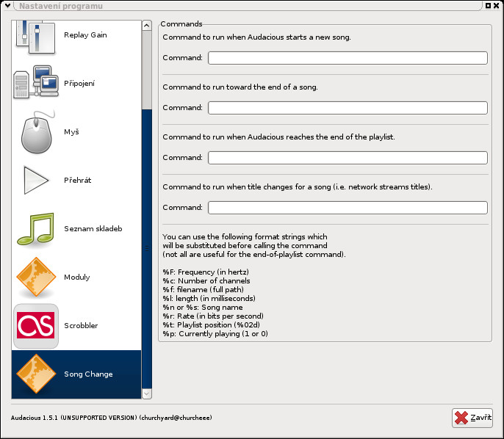The height and width of the screenshot is (439, 504).
Task: Choose the Seznam skladeb category label
Action: [x=93, y=228]
